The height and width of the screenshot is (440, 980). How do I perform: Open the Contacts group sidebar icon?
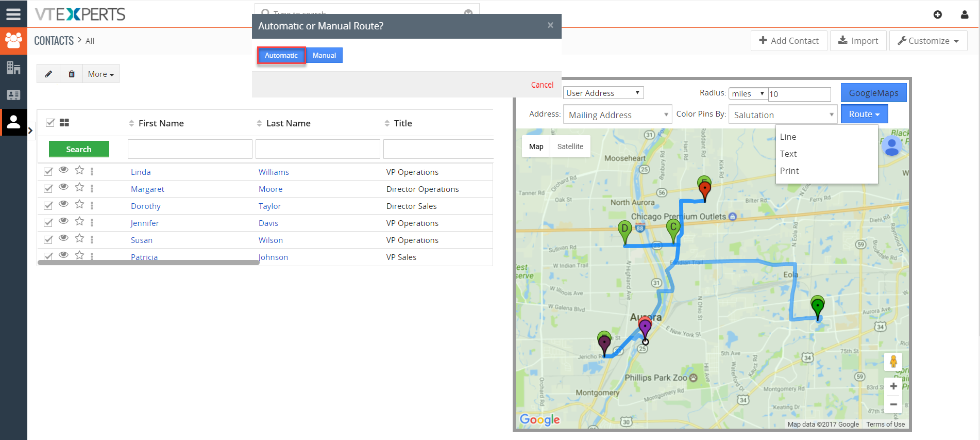pyautogui.click(x=13, y=41)
